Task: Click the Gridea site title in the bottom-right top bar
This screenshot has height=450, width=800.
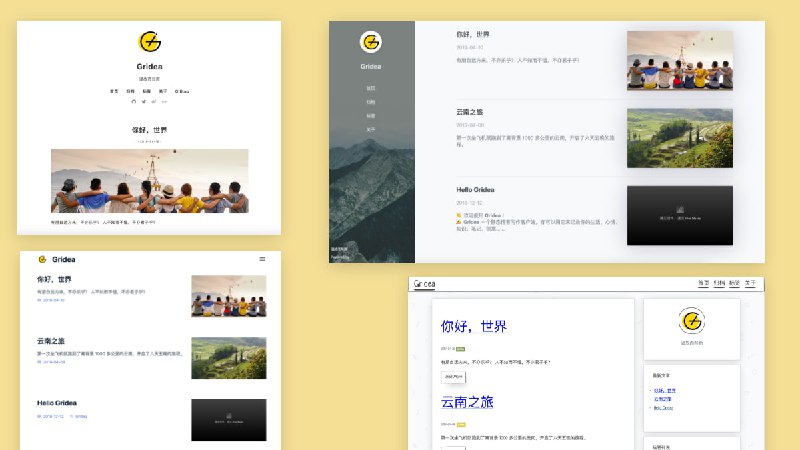Action: pos(424,284)
